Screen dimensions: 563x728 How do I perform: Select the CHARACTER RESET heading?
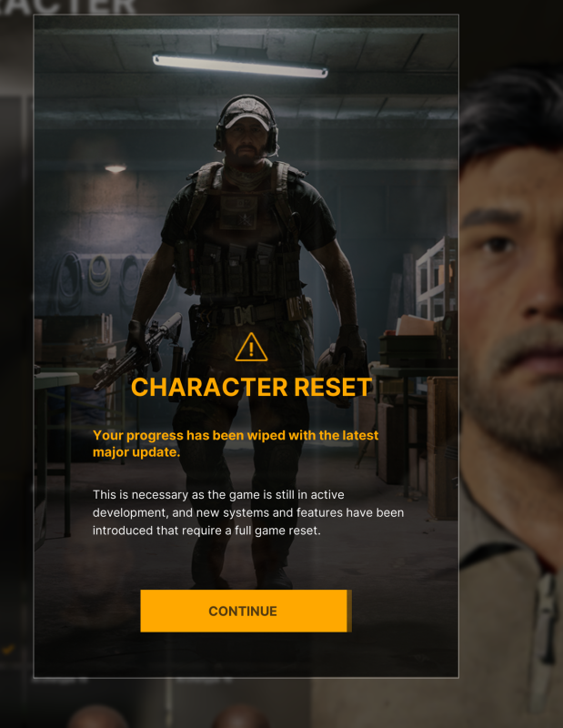pyautogui.click(x=252, y=387)
